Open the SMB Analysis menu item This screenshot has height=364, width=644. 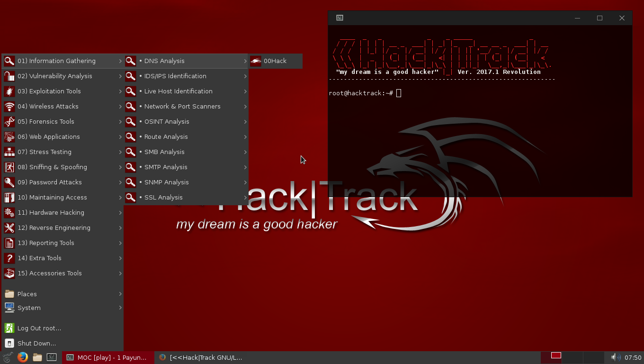pos(165,152)
